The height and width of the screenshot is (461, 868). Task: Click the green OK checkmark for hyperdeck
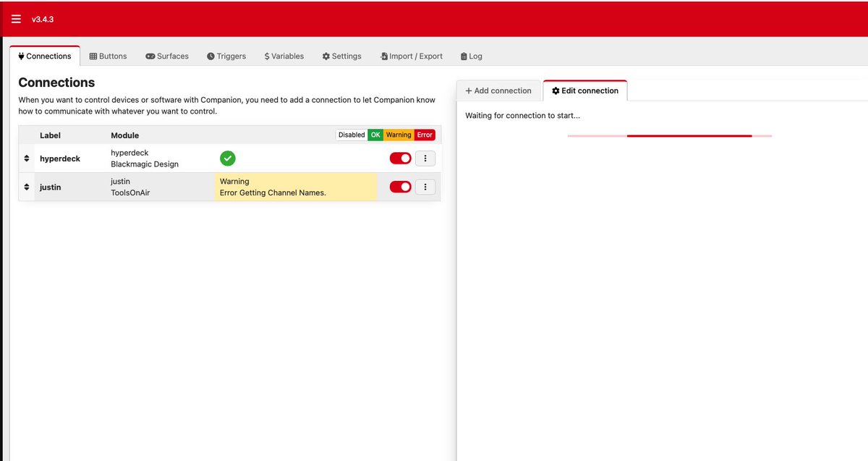click(228, 158)
